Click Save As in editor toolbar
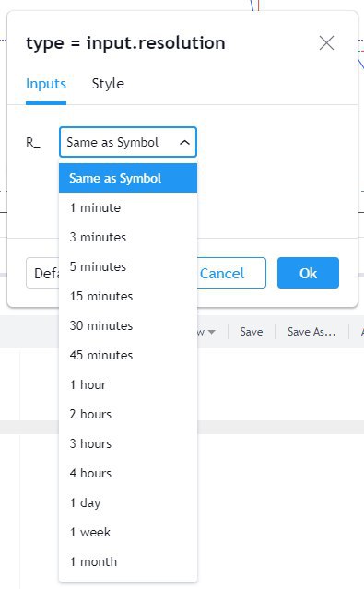This screenshot has height=589, width=364. 311,332
